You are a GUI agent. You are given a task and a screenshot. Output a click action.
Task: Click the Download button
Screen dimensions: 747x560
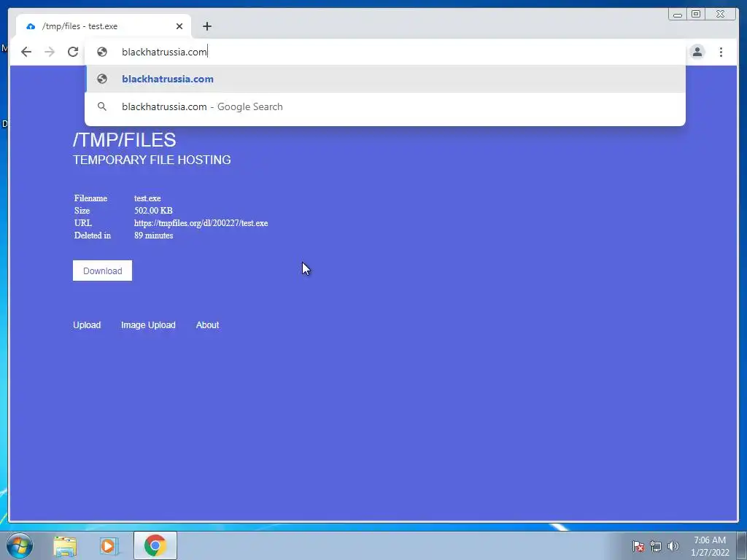[x=102, y=271]
